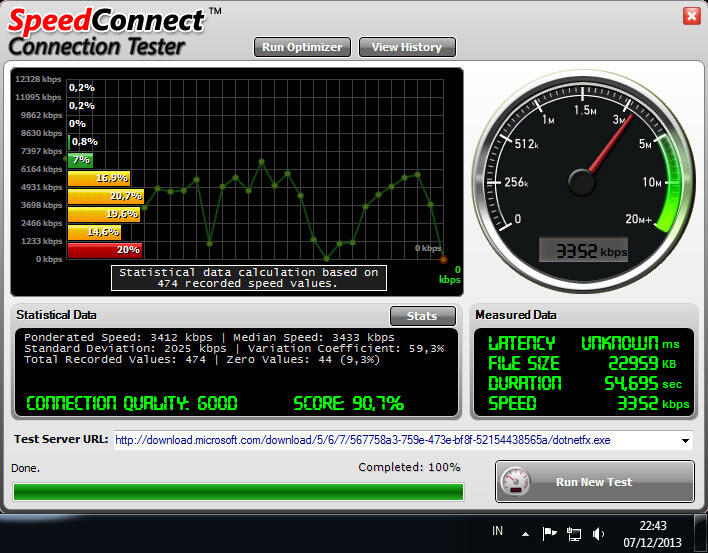Click the green completion progress bar
Image resolution: width=708 pixels, height=553 pixels.
click(238, 492)
